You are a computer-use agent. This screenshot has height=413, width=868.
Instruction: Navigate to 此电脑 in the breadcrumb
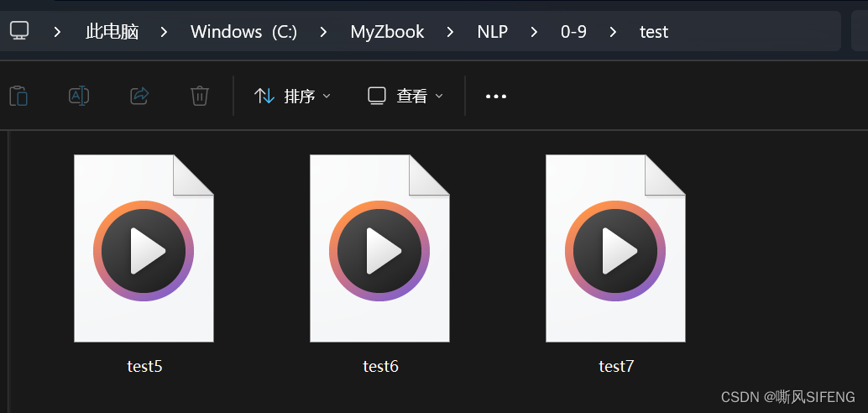112,32
